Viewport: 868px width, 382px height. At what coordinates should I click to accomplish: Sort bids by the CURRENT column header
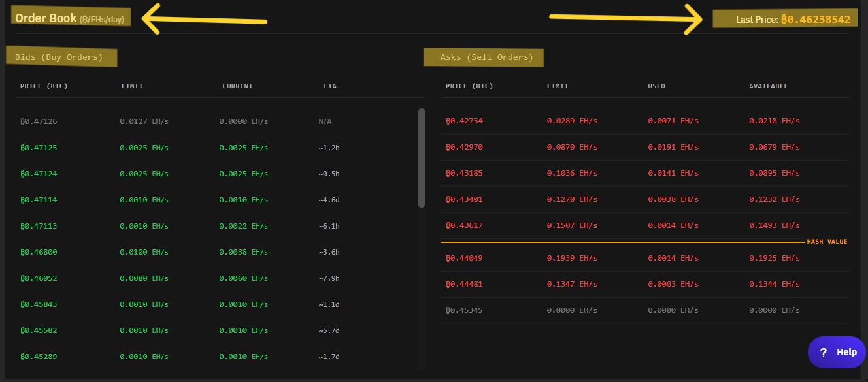coord(237,86)
